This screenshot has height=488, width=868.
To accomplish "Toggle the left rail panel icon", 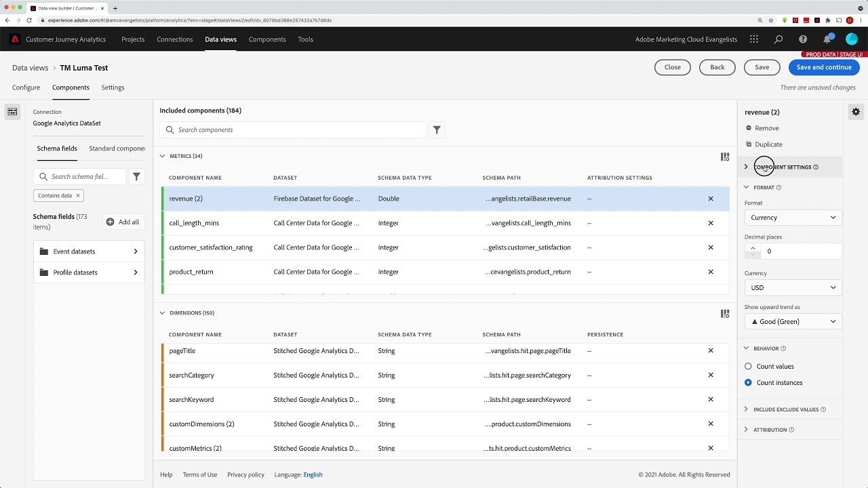I will pyautogui.click(x=12, y=112).
